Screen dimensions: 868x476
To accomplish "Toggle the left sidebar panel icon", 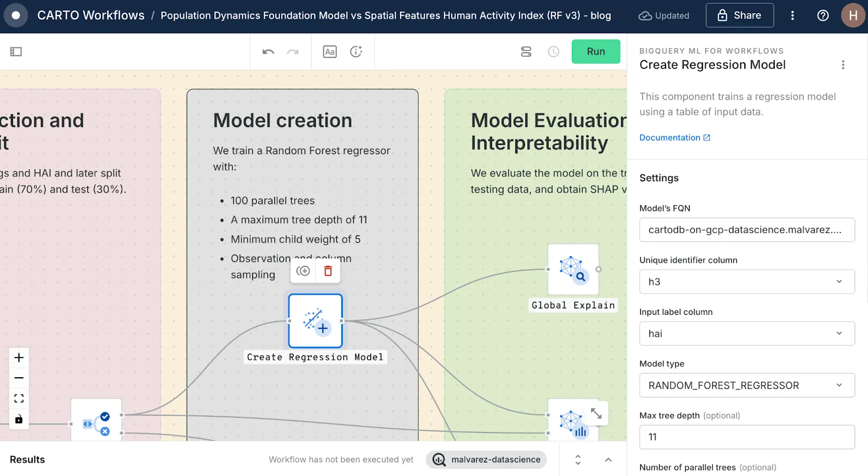I will pos(16,52).
